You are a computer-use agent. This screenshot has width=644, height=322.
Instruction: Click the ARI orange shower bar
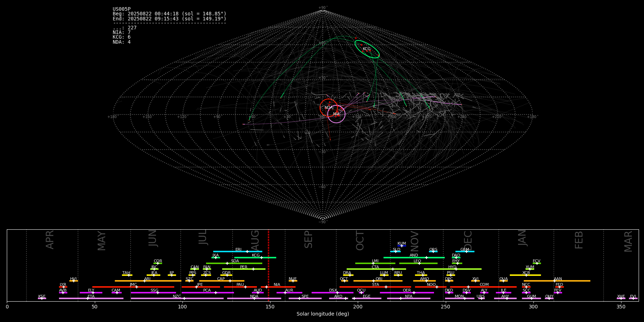point(148,281)
